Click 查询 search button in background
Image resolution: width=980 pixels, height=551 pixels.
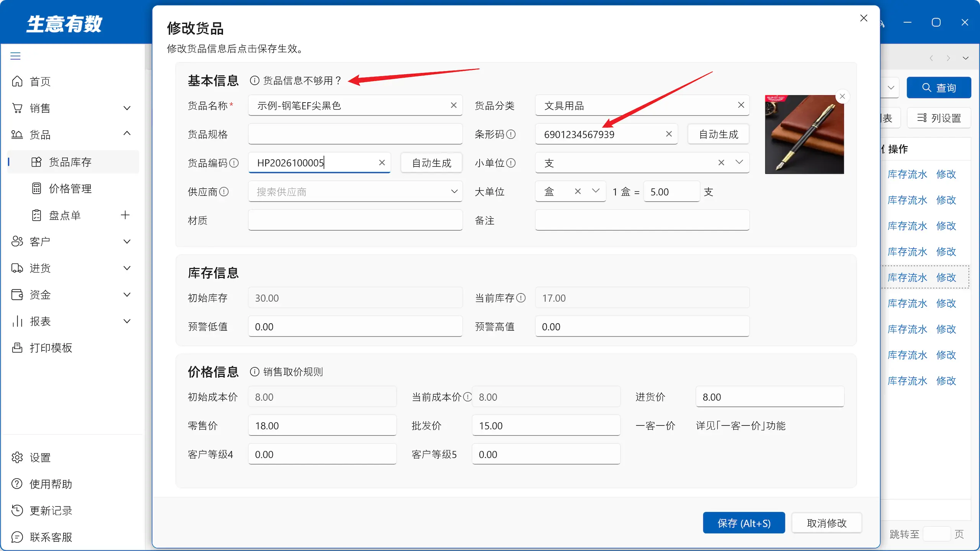click(x=939, y=88)
